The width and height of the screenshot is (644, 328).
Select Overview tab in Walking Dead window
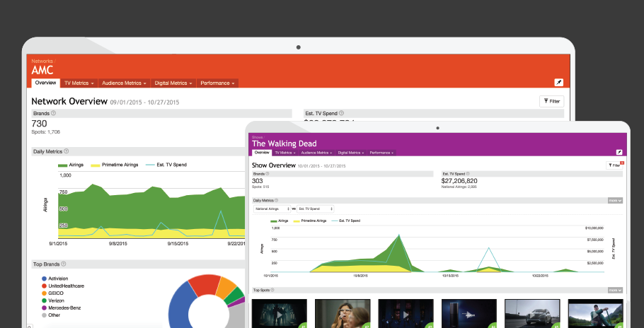point(262,153)
